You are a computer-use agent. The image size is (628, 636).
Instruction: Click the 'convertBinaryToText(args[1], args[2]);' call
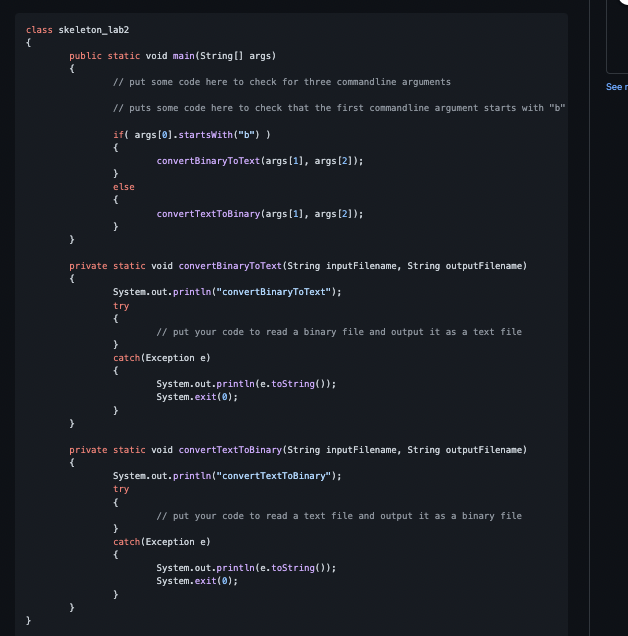(260, 161)
